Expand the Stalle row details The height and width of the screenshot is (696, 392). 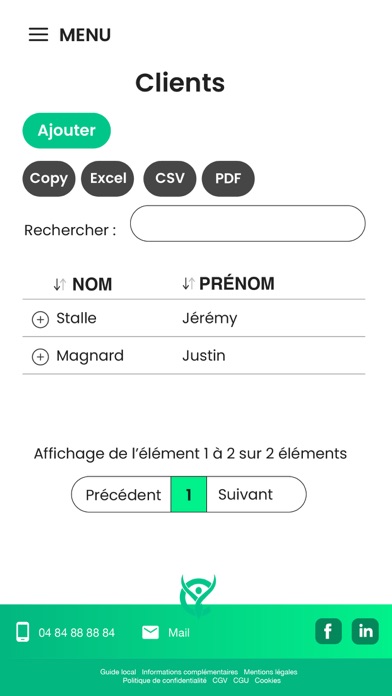40,320
